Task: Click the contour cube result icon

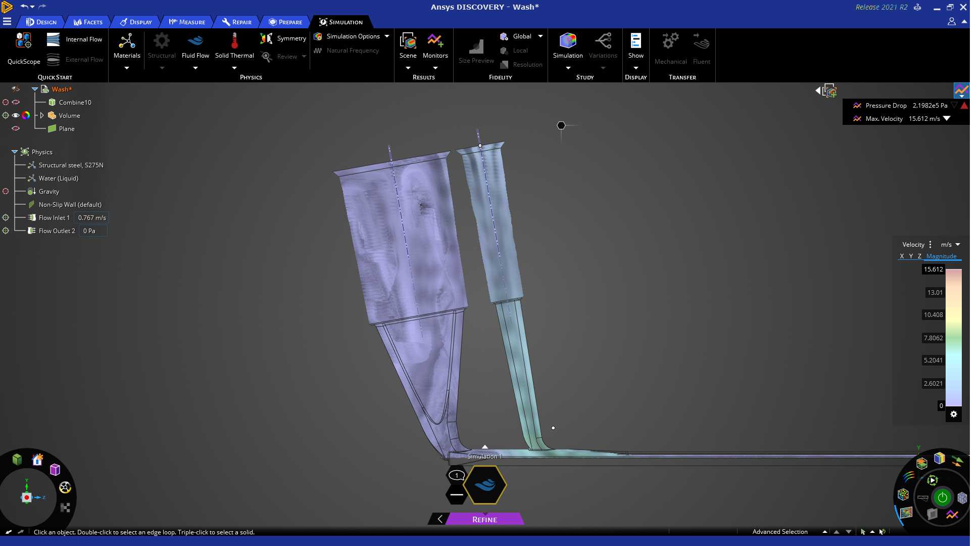Action: [x=939, y=458]
